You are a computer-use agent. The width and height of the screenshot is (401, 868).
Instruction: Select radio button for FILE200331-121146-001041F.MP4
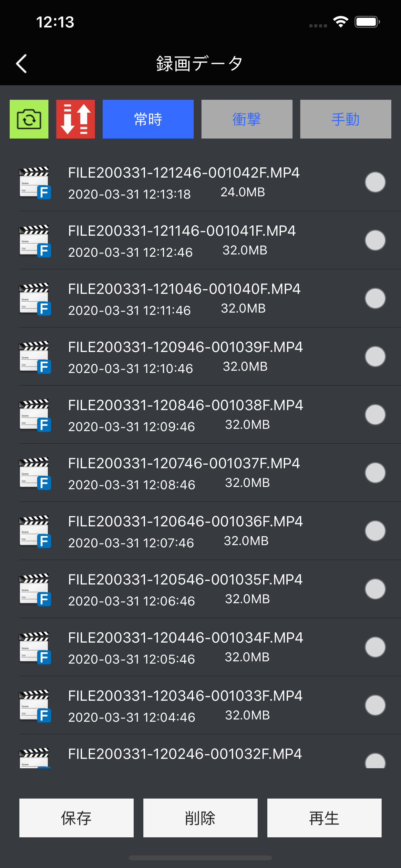click(x=375, y=240)
